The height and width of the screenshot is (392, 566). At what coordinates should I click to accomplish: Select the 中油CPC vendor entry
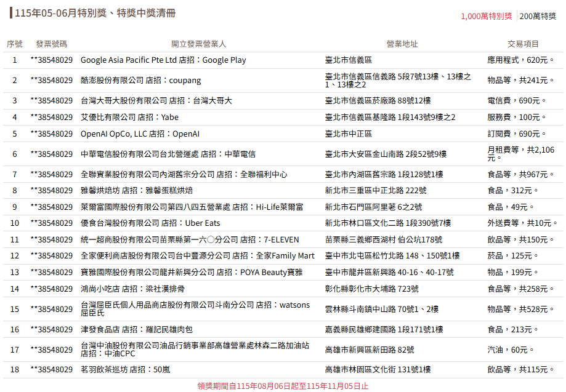pyautogui.click(x=195, y=350)
